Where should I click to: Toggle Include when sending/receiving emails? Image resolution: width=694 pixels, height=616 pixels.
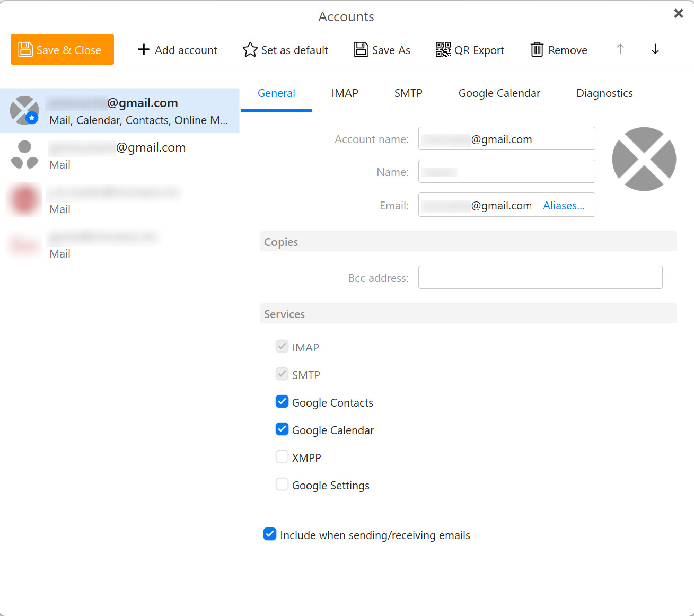tap(270, 534)
